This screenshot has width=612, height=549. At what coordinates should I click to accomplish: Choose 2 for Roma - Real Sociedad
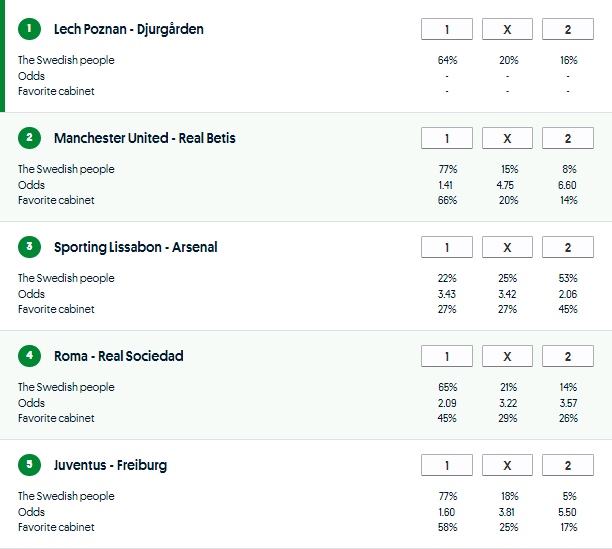tap(567, 356)
